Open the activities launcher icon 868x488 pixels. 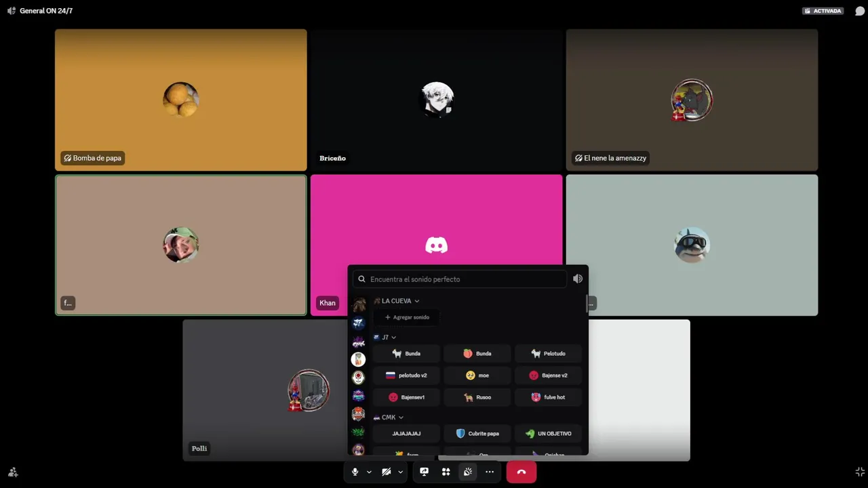click(x=446, y=472)
